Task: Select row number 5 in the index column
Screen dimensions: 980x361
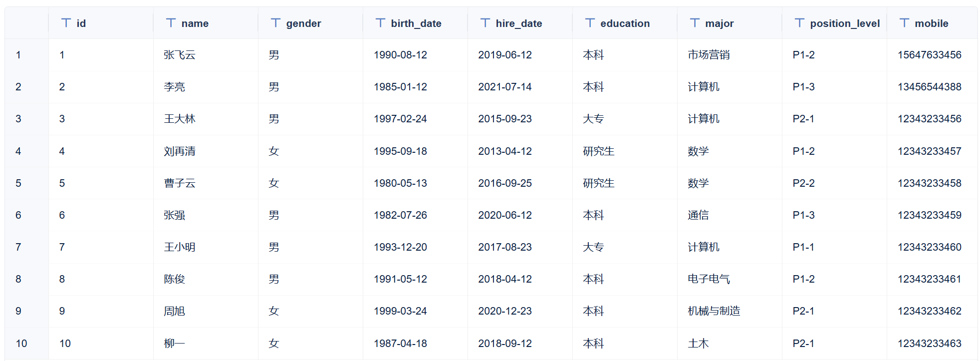Action: point(18,183)
